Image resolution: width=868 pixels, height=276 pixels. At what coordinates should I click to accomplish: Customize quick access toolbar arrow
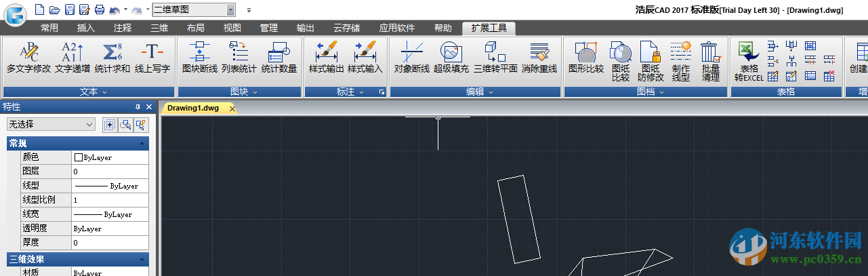249,10
